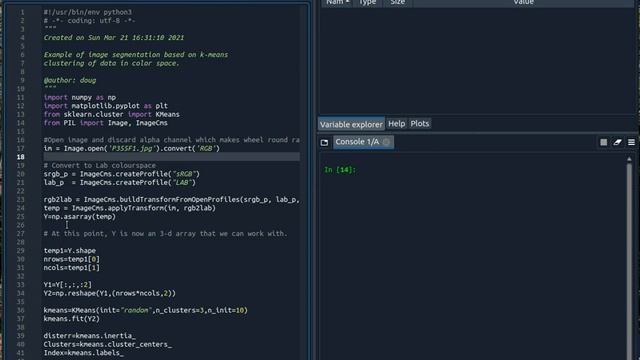Sort variables by the Size column header
This screenshot has height=360, width=640.
tap(398, 2)
